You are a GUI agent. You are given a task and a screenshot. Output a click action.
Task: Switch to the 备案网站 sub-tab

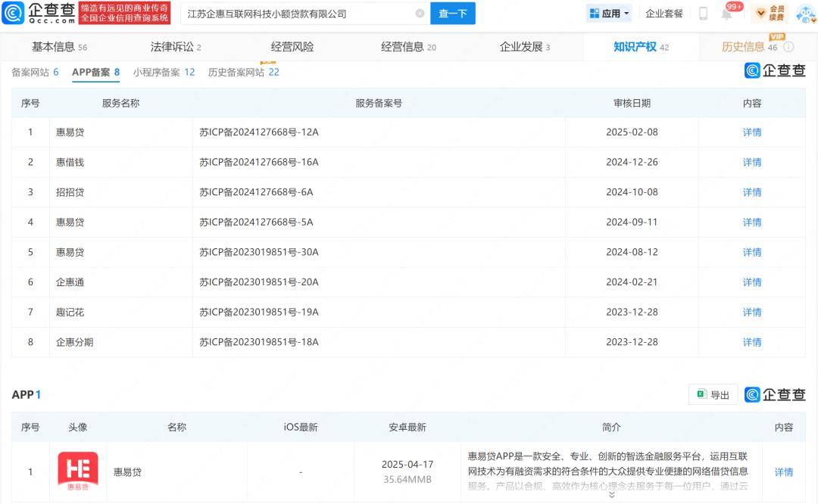click(35, 73)
